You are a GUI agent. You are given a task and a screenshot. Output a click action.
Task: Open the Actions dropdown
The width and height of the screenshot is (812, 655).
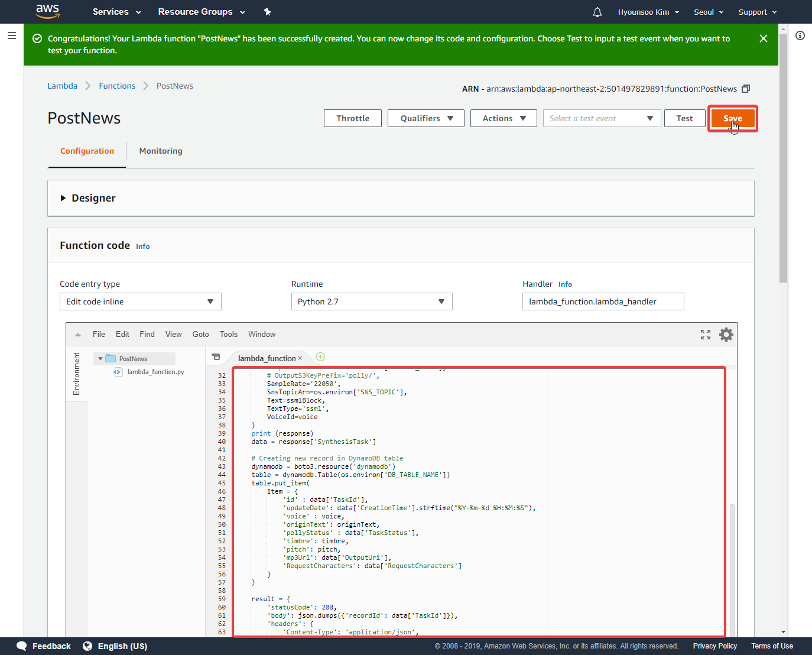(504, 118)
